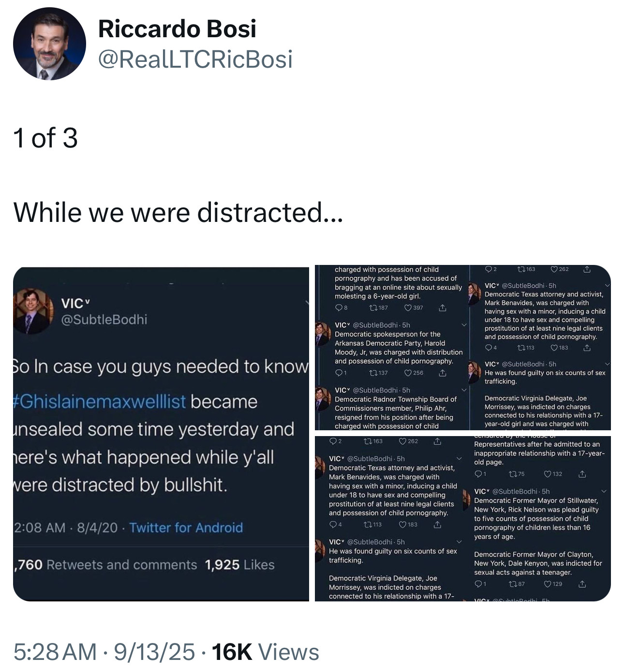624x672 pixels.
Task: Open chevron menu on Harold Moody tweet
Action: point(464,325)
